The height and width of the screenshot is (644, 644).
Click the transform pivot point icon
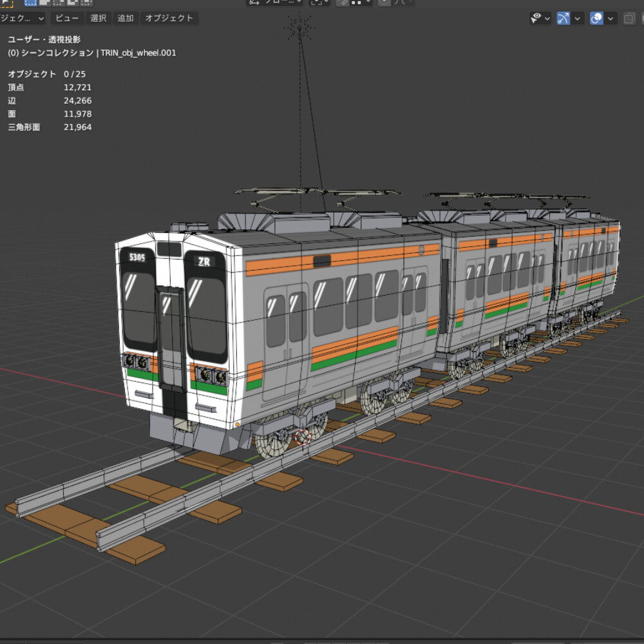[315, 3]
